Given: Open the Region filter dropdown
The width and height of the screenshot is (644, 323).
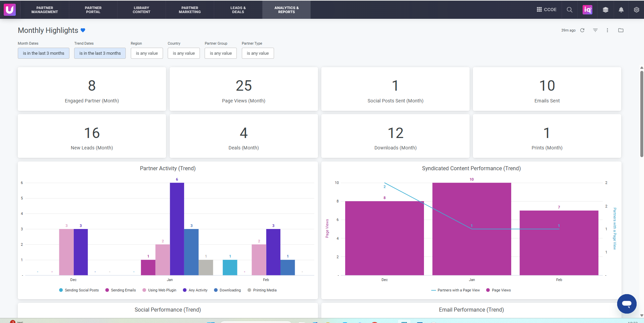Looking at the screenshot, I should [147, 53].
